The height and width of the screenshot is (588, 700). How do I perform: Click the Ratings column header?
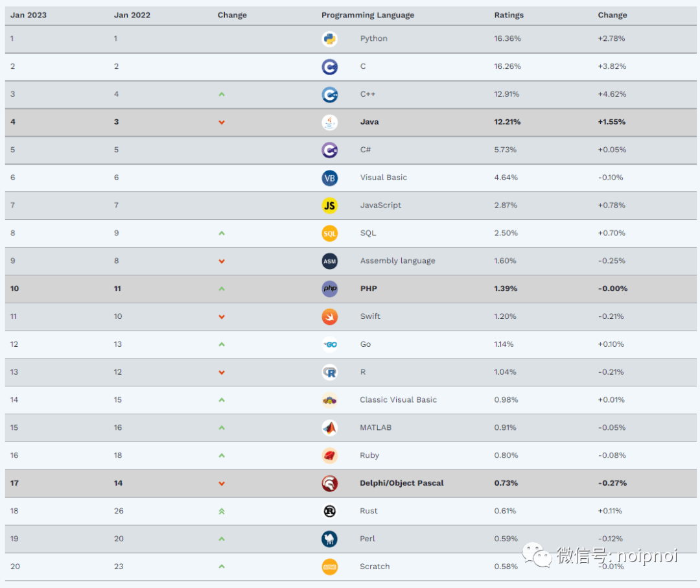click(509, 16)
